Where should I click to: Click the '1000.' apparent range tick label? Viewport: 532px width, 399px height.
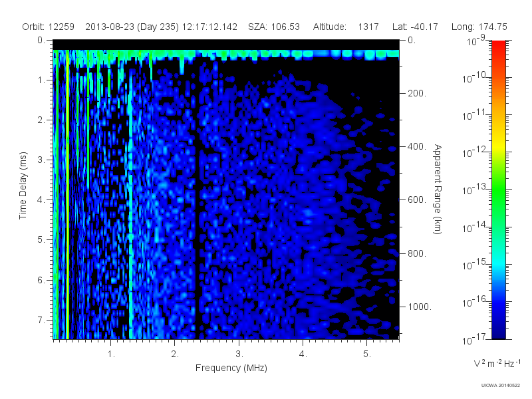[x=420, y=307]
